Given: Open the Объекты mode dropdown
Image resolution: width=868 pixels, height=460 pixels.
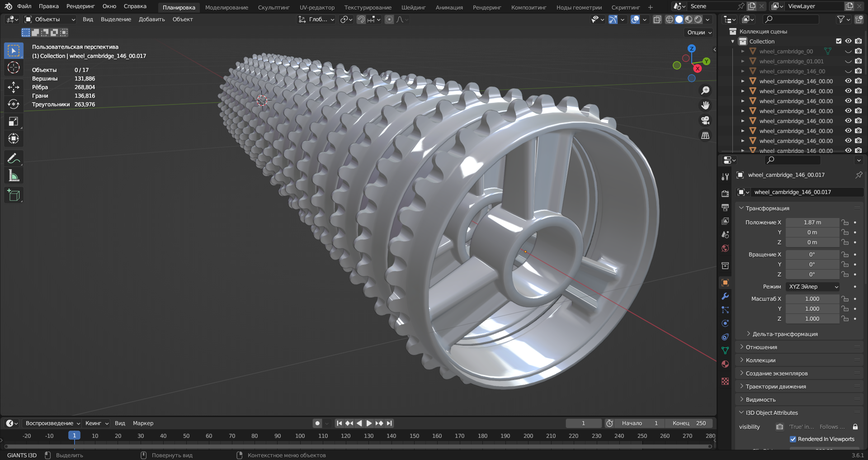Looking at the screenshot, I should point(49,19).
